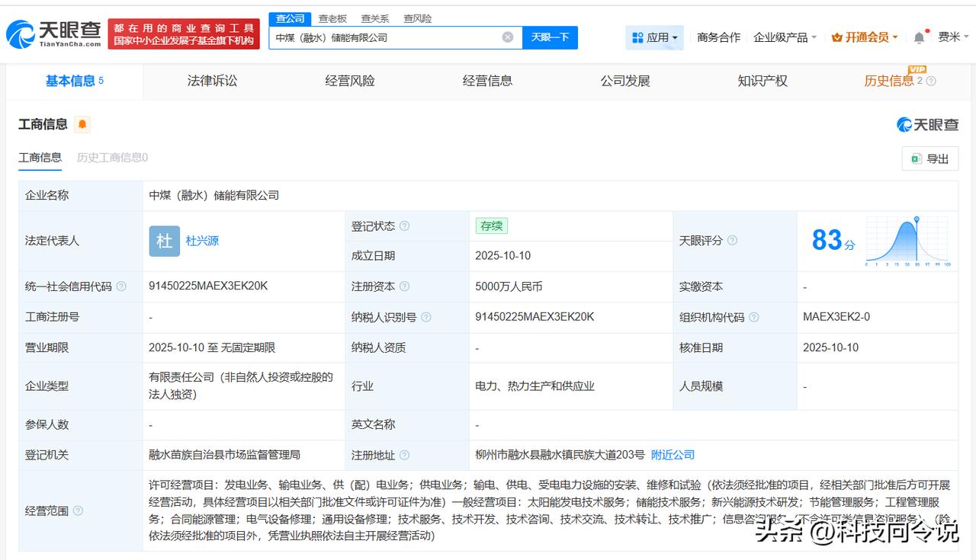Switch to the 法律诉讼 tab
The image size is (976, 560).
click(212, 81)
